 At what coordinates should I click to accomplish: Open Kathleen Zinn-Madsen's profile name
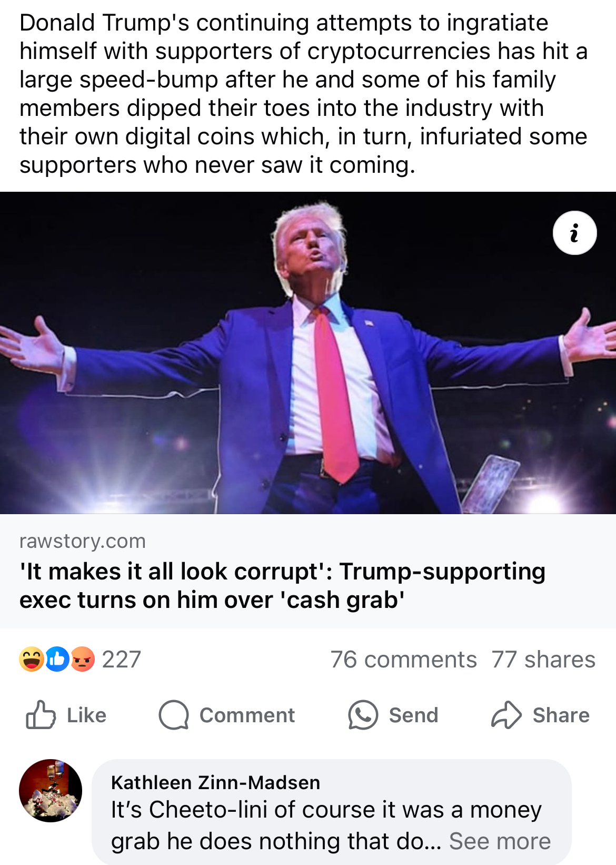tap(215, 782)
